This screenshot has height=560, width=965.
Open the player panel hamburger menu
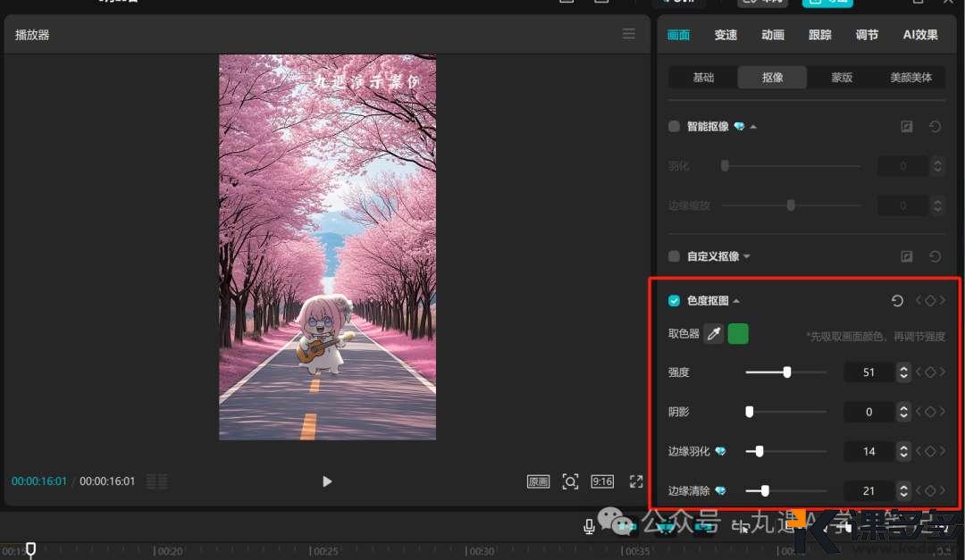628,34
